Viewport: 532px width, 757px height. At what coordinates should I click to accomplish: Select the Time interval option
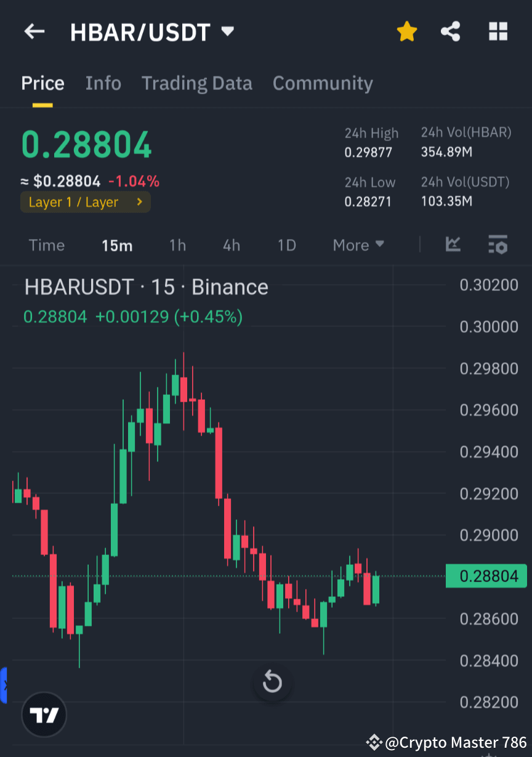click(x=46, y=245)
